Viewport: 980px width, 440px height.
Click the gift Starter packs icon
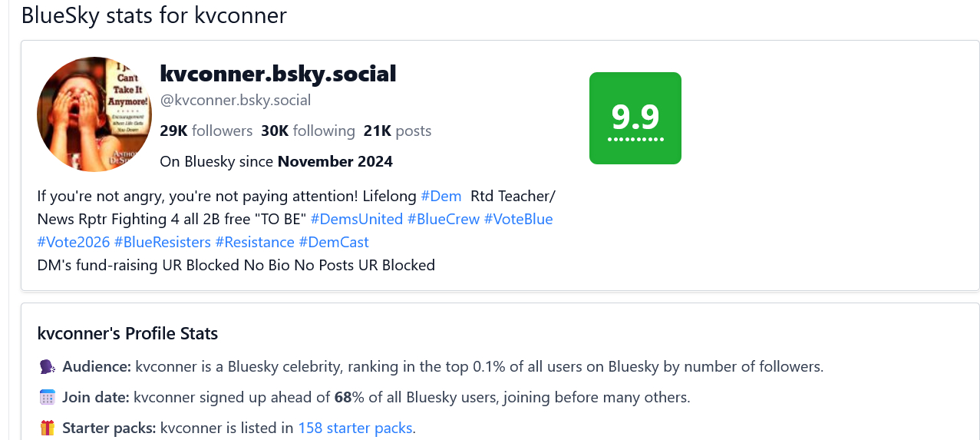click(47, 428)
